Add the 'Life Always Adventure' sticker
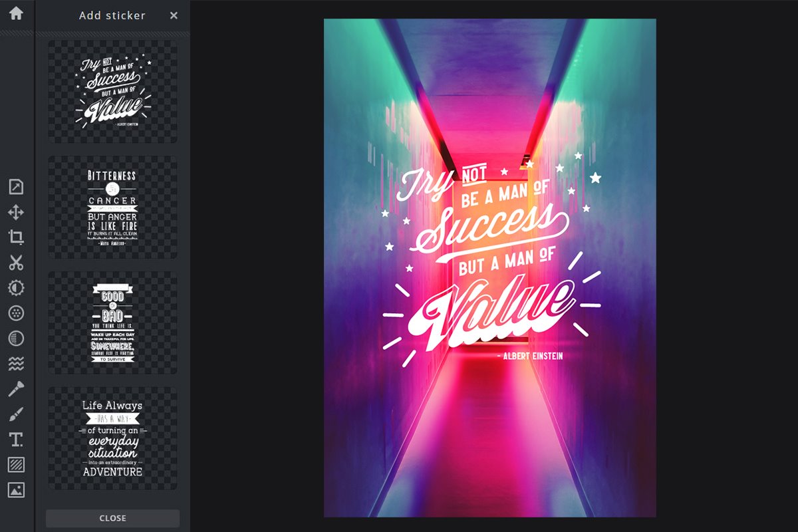The width and height of the screenshot is (798, 532). pos(113,439)
